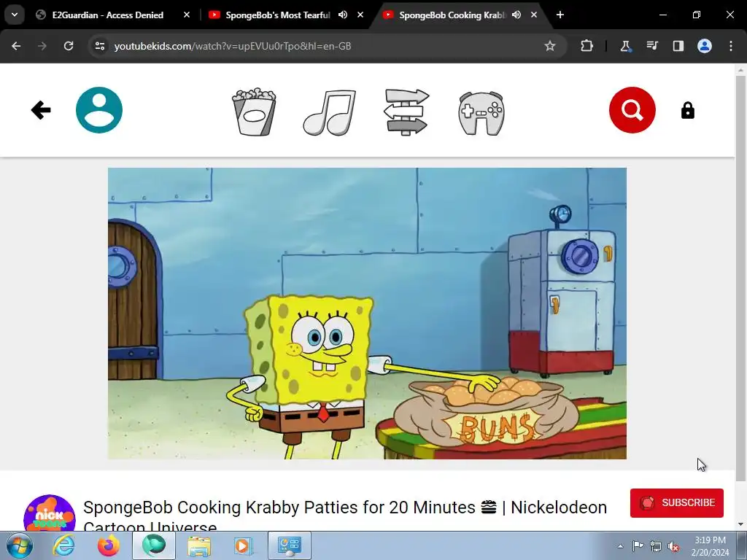Click the active teal browser taskbar icon
Screen dimensions: 747x560
tap(154, 545)
